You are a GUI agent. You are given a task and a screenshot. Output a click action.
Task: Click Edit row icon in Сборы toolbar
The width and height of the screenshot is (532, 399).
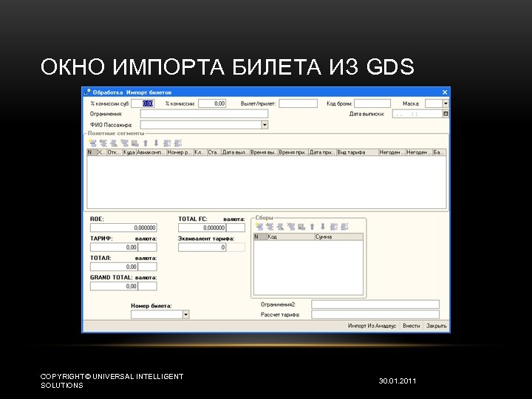280,227
